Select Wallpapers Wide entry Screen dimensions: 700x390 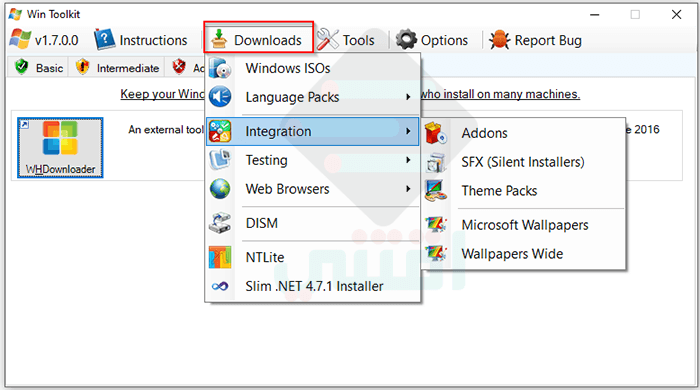pyautogui.click(x=523, y=253)
